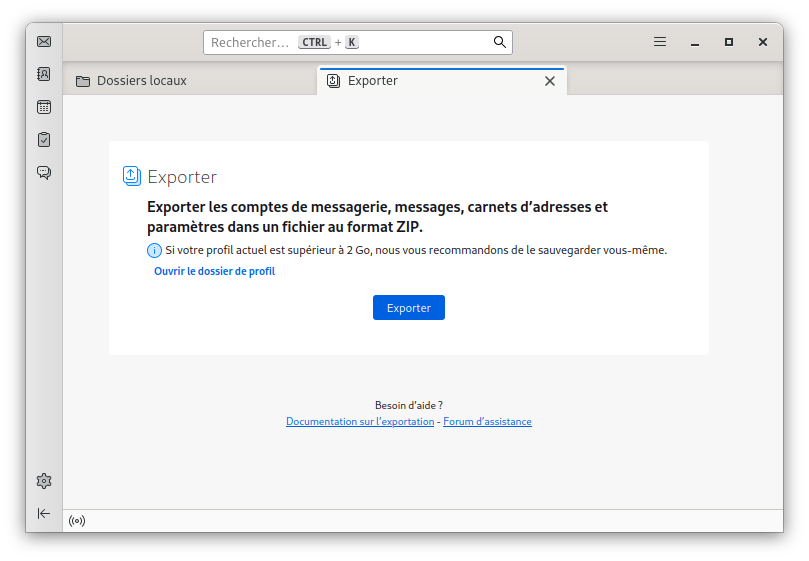
Task: Open the hamburger application menu
Action: pyautogui.click(x=660, y=42)
